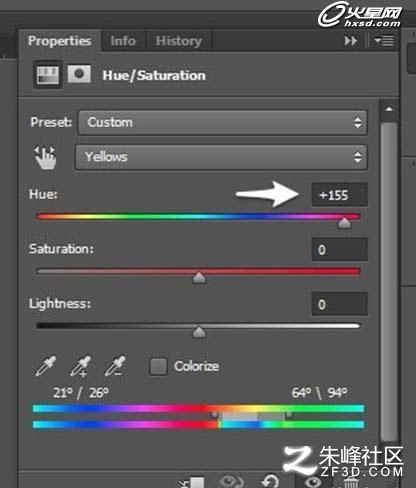Click the delete adjustment trash icon

(x=351, y=483)
